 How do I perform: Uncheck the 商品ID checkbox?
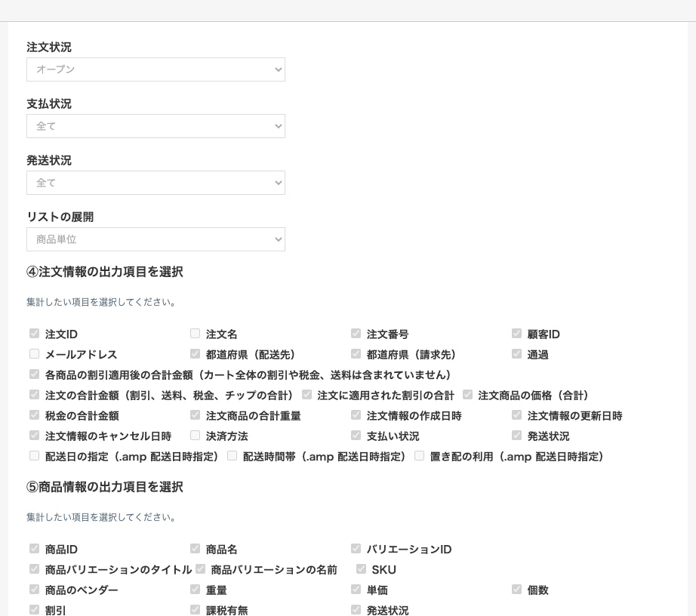pos(34,549)
